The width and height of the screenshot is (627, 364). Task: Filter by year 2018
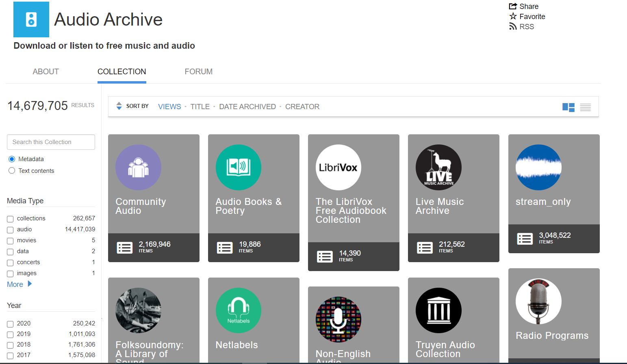[x=10, y=345]
